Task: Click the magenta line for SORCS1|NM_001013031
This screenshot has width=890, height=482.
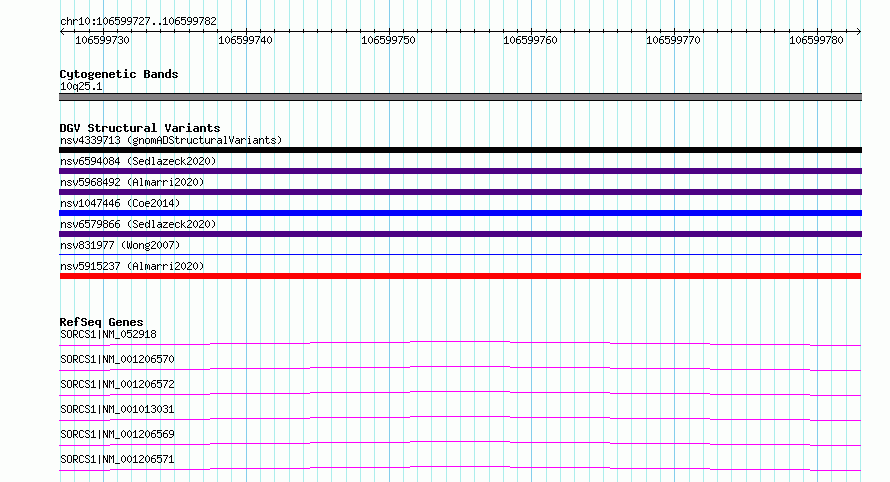Action: click(x=460, y=418)
